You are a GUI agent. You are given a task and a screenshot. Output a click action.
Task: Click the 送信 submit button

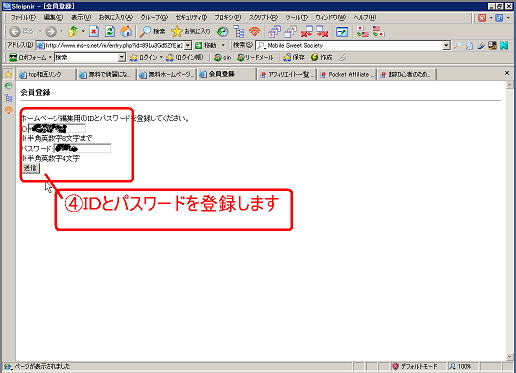pyautogui.click(x=30, y=168)
